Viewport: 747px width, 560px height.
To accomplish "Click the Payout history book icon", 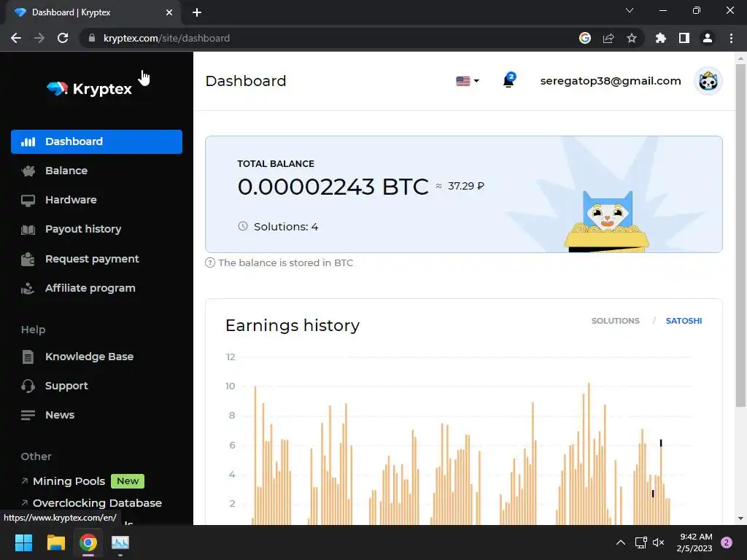I will point(28,230).
